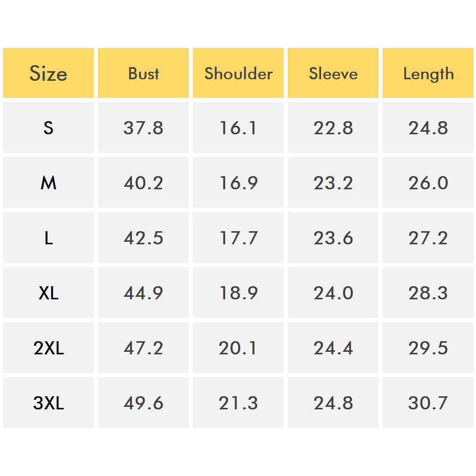The image size is (476, 476).
Task: Click the 47.2 bust cell
Action: coord(143,348)
